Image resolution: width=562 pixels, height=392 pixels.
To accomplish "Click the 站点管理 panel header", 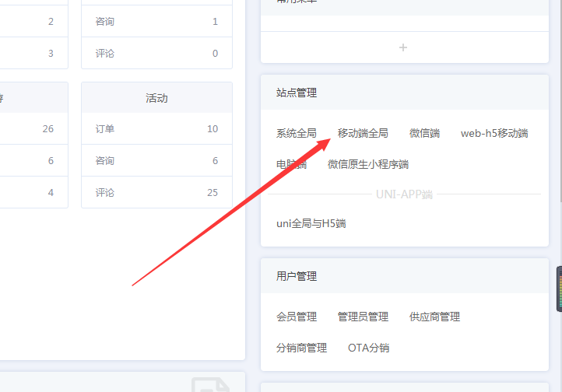I will click(x=297, y=93).
